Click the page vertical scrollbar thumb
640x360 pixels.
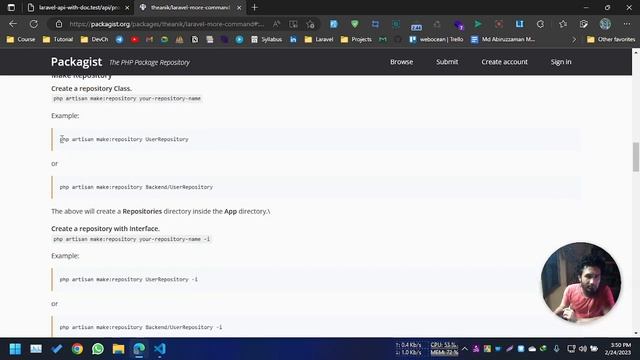coord(636,157)
